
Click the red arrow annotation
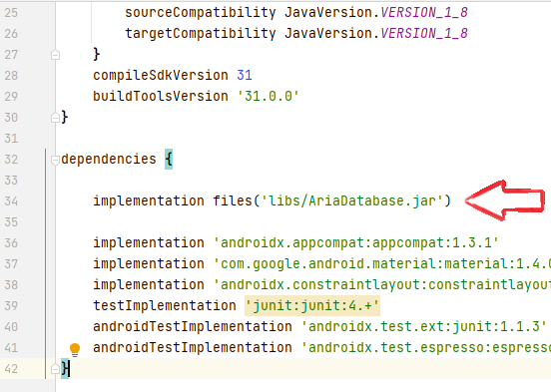coord(505,200)
